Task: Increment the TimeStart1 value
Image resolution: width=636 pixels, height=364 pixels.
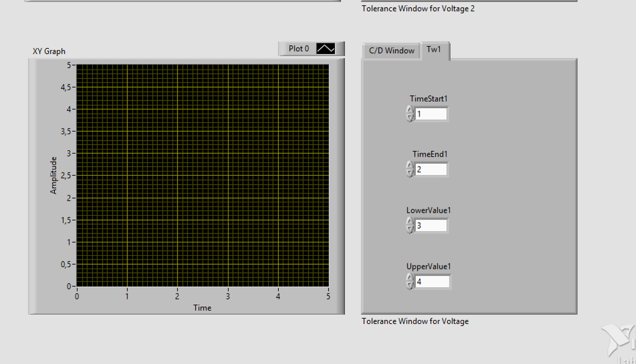Action: point(410,110)
